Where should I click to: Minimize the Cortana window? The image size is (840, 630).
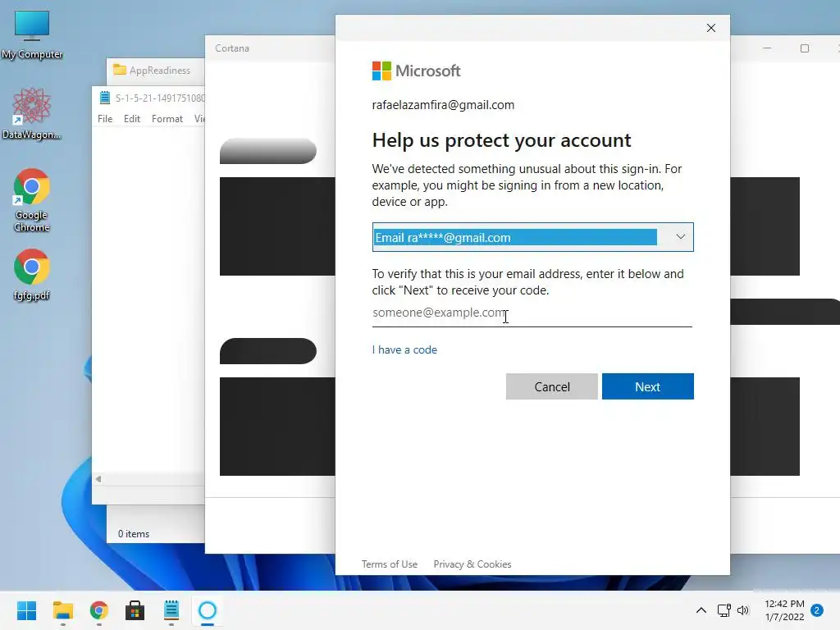point(767,48)
